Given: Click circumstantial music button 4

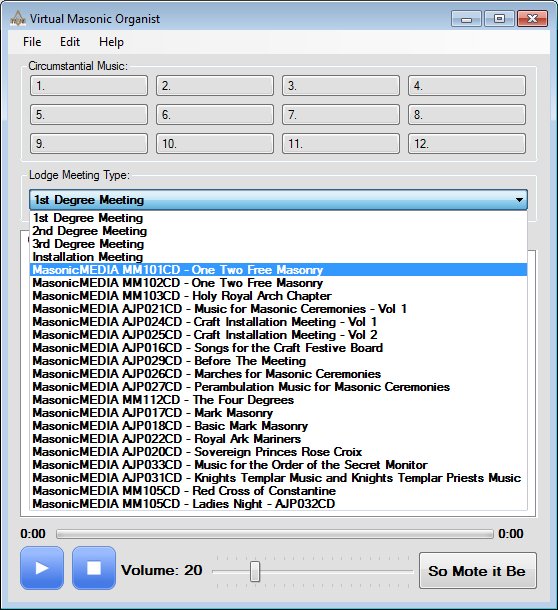Looking at the screenshot, I should [x=467, y=86].
